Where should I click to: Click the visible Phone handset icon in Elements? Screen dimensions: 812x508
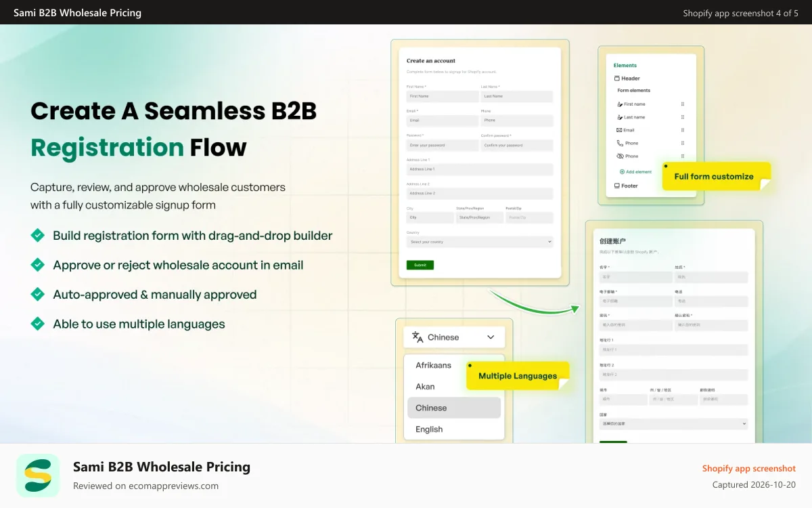click(x=620, y=143)
